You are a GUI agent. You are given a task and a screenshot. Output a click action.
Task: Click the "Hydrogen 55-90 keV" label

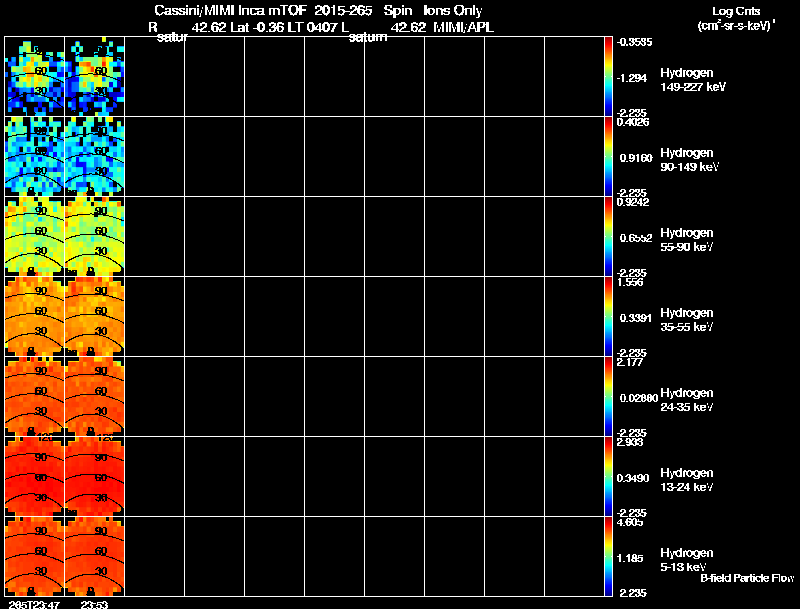coord(687,240)
